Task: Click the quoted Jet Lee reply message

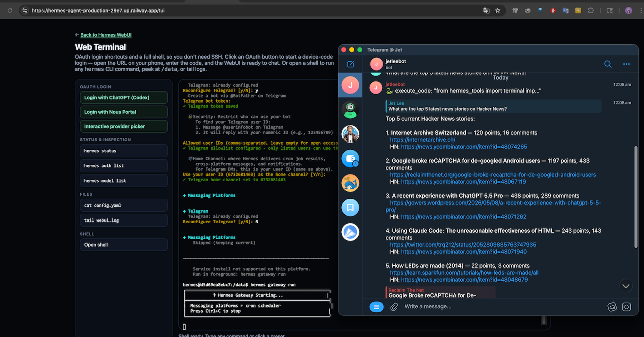Action: 494,106
